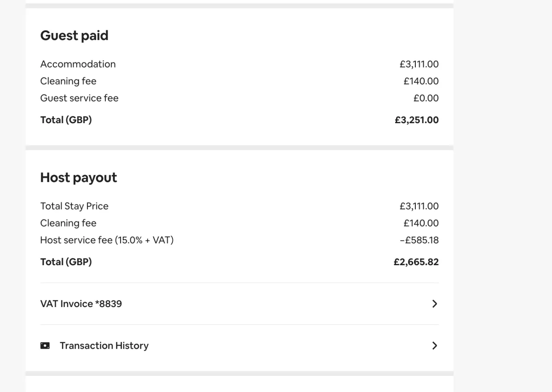
Task: Click the Total (GBP) label under Host payout
Action: pyautogui.click(x=66, y=262)
